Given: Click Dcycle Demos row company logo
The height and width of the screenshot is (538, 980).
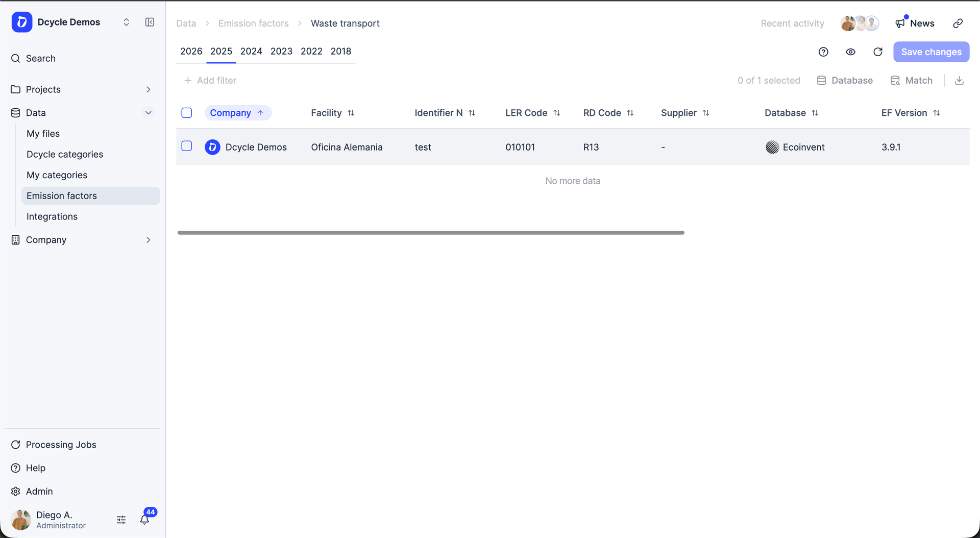Looking at the screenshot, I should click(x=212, y=147).
